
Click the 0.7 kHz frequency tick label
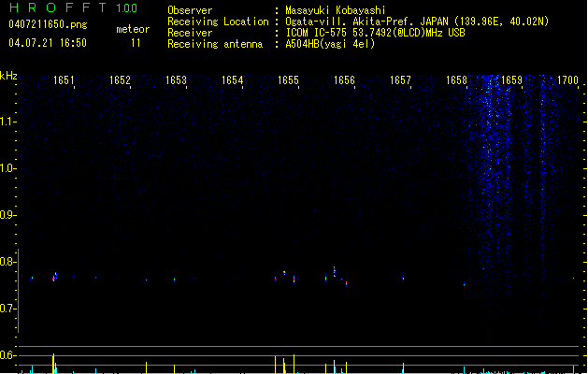[x=7, y=309]
